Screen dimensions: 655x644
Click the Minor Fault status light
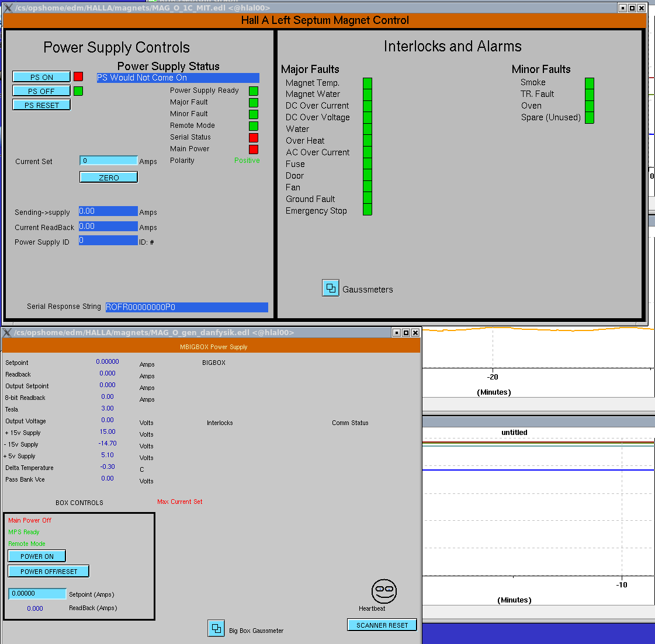[254, 114]
